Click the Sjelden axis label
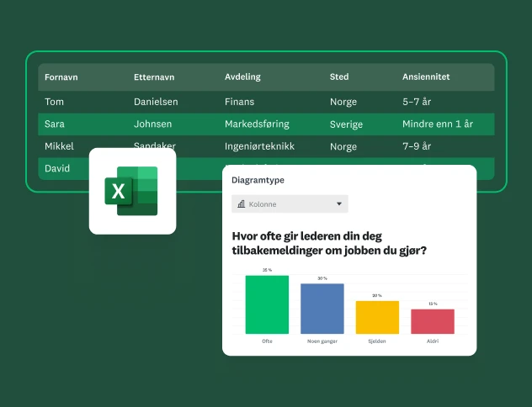532x407 pixels. tap(377, 341)
